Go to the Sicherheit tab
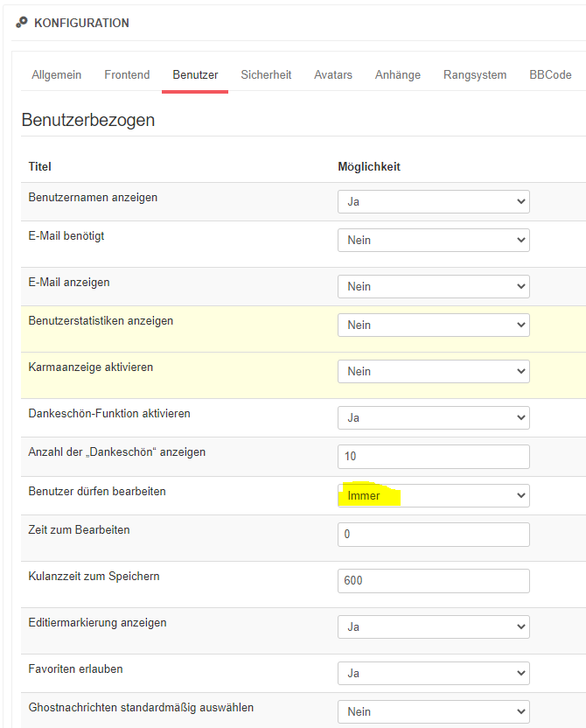The image size is (586, 728). 266,75
